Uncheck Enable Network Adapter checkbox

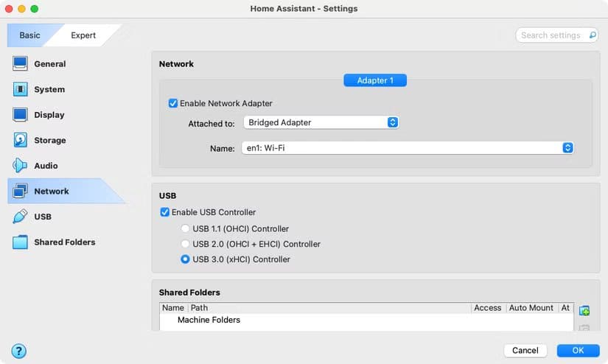click(x=173, y=104)
